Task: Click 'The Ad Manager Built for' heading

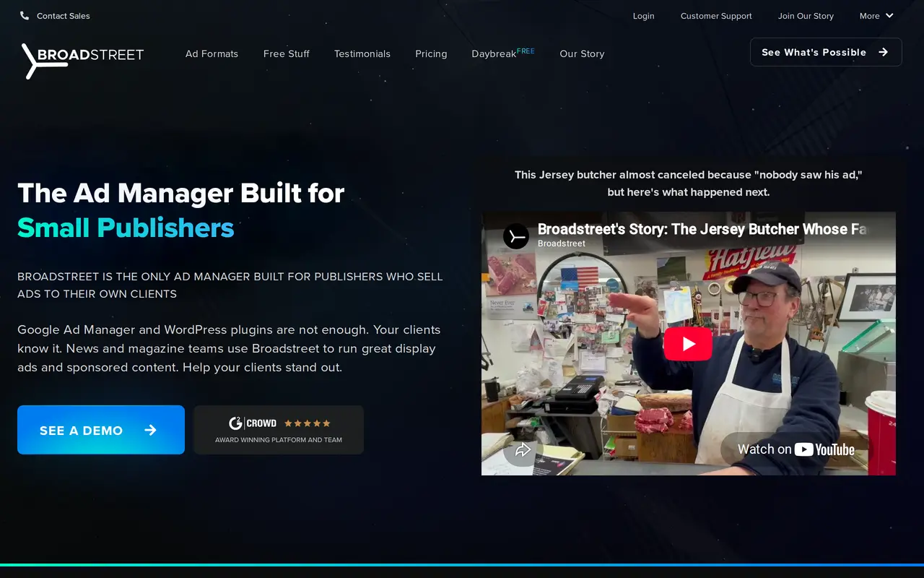Action: coord(181,193)
